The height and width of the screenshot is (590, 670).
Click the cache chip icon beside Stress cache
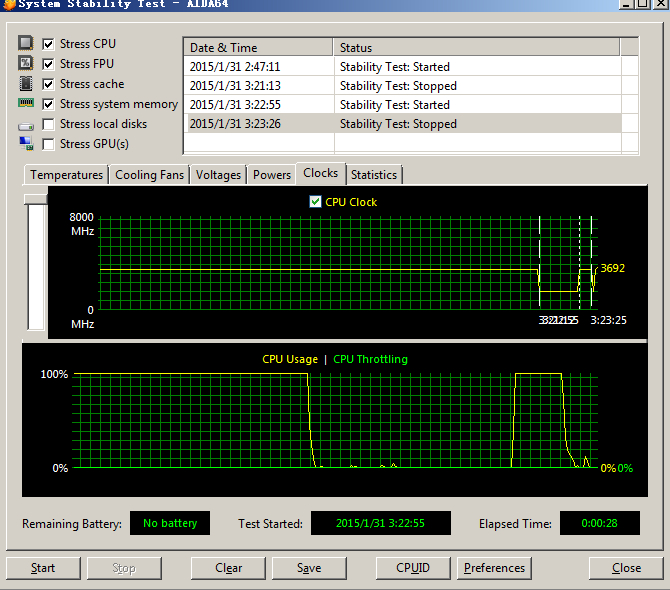pos(26,83)
